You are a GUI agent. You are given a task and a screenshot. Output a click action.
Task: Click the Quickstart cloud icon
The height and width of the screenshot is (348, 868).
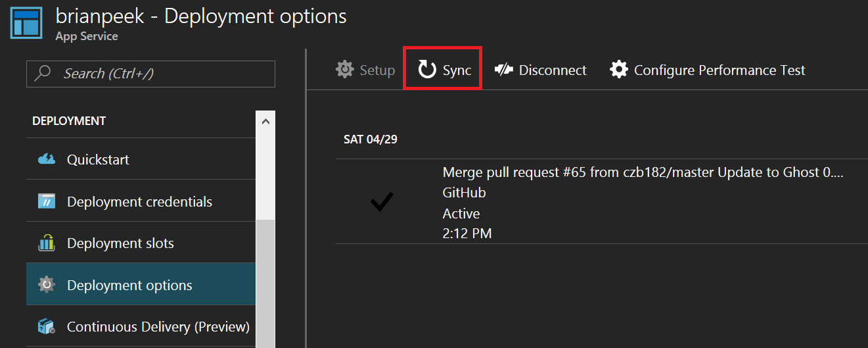pos(47,159)
